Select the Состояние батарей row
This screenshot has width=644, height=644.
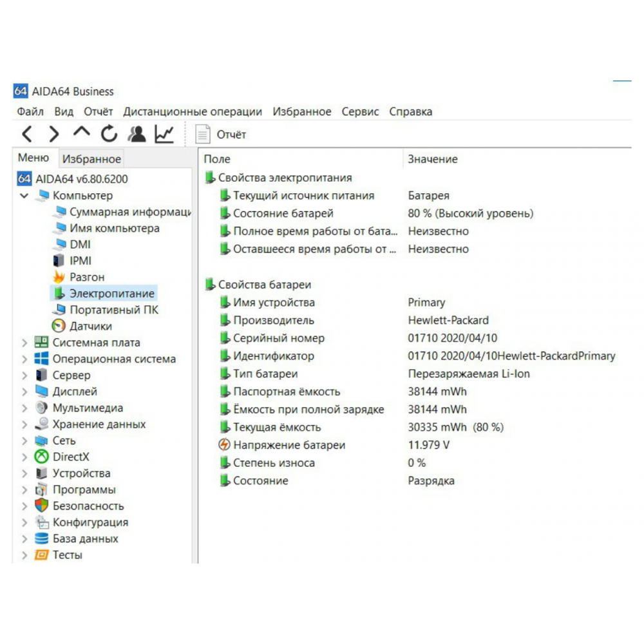376,213
